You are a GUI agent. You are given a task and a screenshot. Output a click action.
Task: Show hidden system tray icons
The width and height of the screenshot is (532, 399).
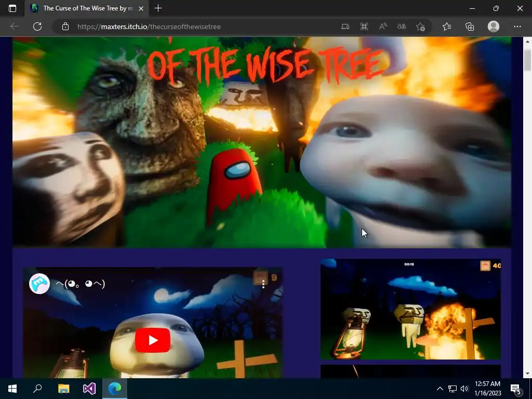pos(440,389)
